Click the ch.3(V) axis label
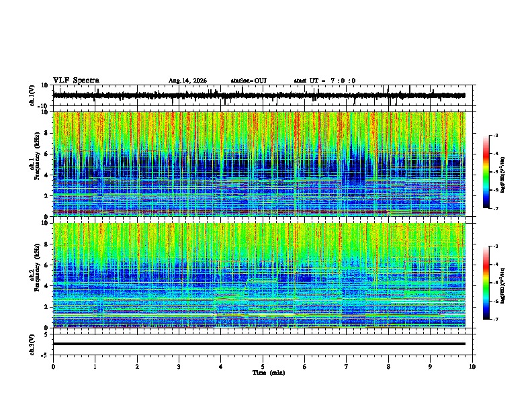Viewport: 532px width, 411px height. [32, 345]
